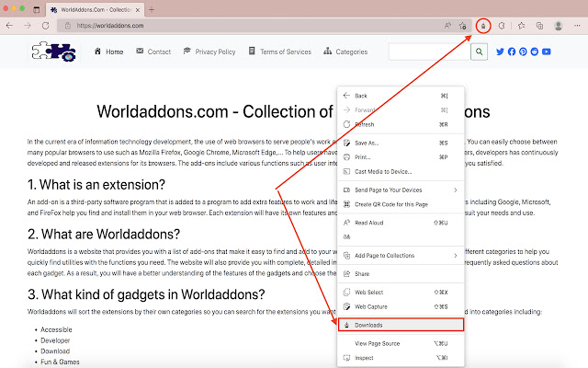The image size is (588, 368).
Task: Click the '1. What is an extension?' heading
Action: (96, 184)
